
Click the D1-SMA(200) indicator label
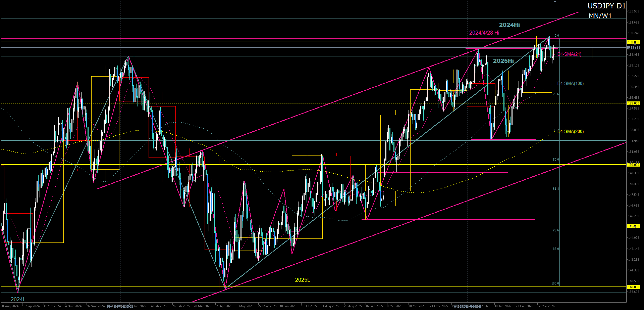pos(570,131)
